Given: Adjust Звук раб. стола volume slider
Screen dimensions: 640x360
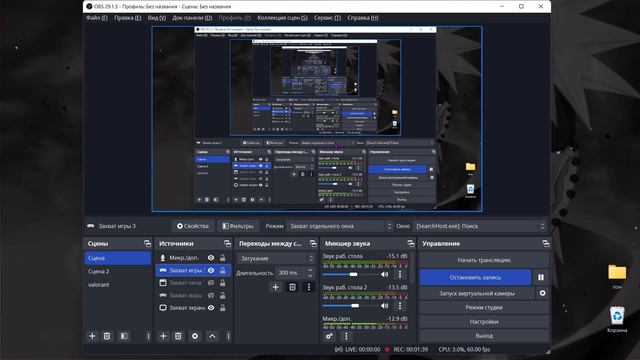Looking at the screenshot, I should [x=351, y=274].
